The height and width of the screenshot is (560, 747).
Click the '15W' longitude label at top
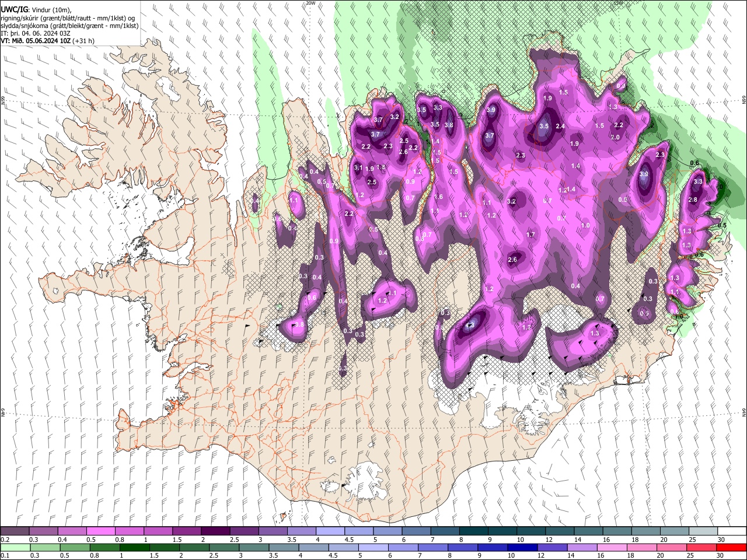619,3
